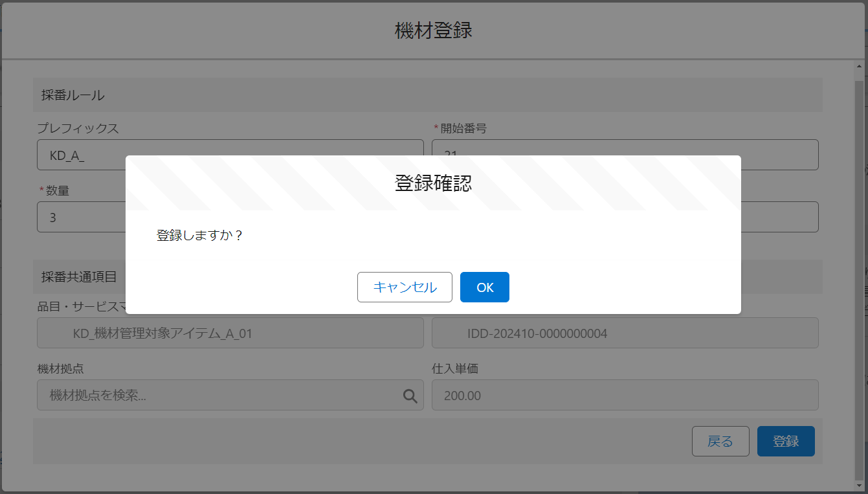868x494 pixels.
Task: Click キャンセル to dismiss the dialog
Action: (405, 287)
